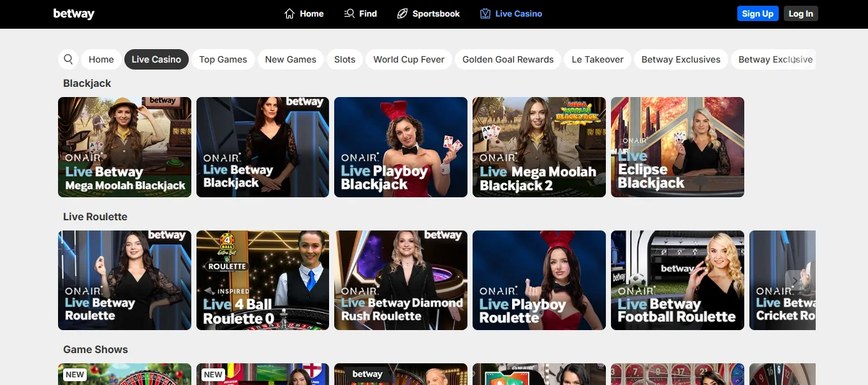Open Live Betway Football Roulette game
This screenshot has height=385, width=868.
click(x=677, y=280)
